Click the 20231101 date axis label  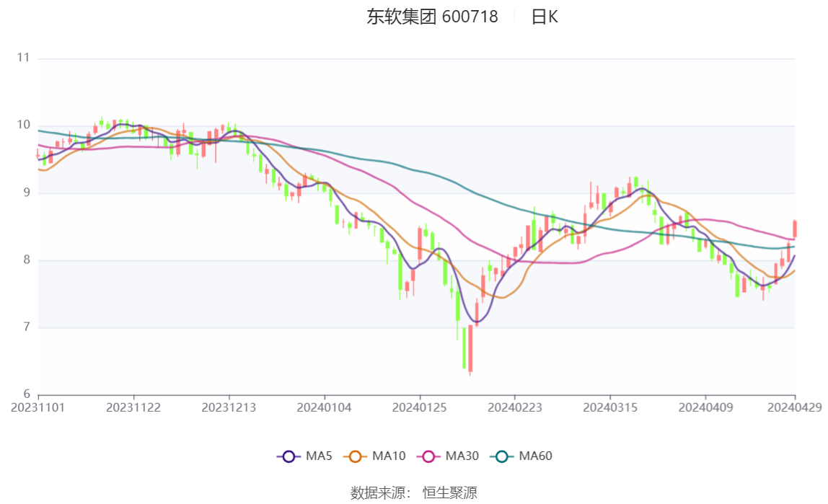tap(38, 407)
